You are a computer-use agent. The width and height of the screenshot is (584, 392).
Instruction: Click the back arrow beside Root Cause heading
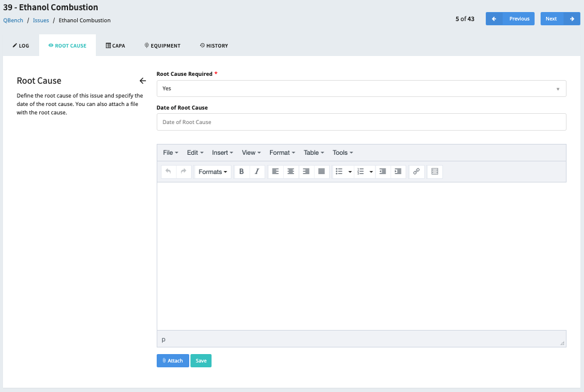coord(143,81)
